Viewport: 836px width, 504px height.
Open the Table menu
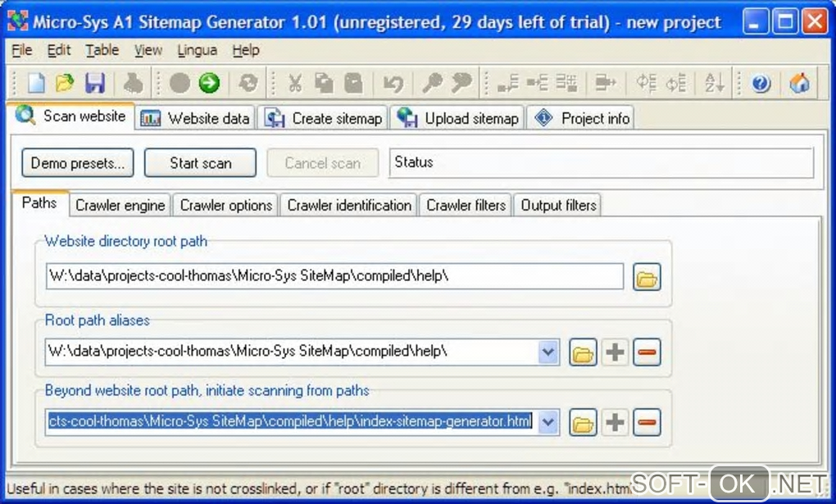[102, 50]
